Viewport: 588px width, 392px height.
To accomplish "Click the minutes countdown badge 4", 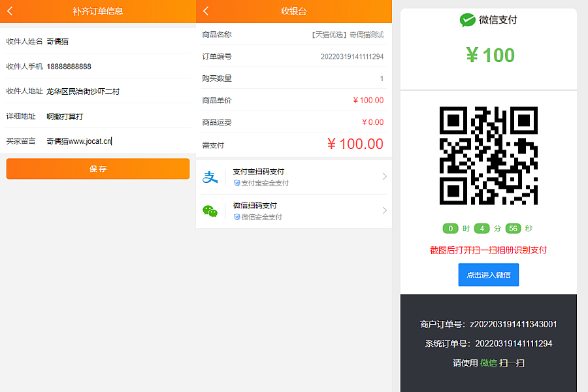I will point(482,229).
